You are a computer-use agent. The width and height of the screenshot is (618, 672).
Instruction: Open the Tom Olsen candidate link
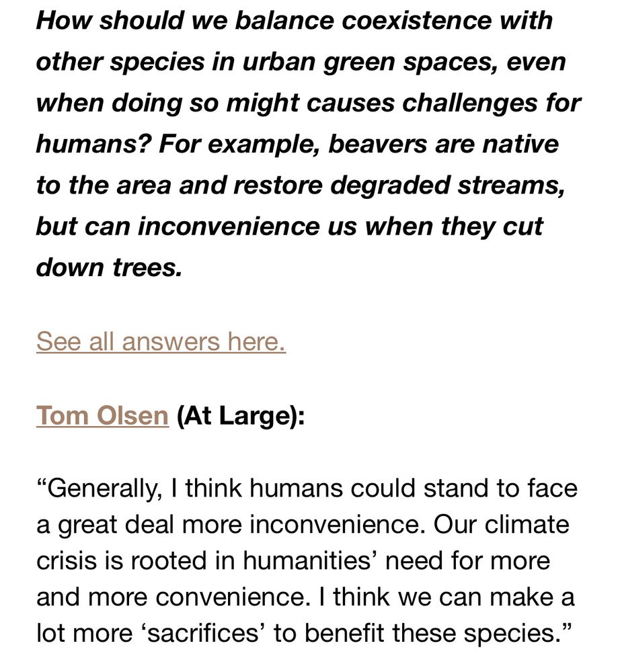point(102,416)
